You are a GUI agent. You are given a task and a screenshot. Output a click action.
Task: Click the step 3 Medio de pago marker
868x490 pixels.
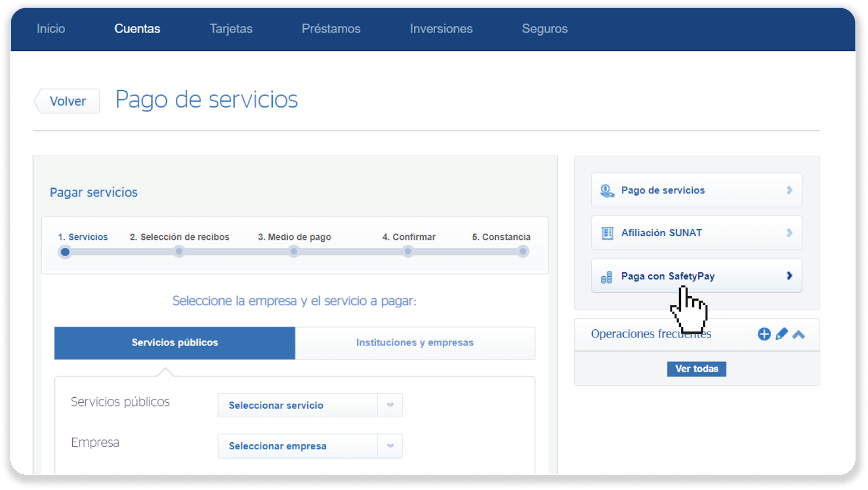(294, 252)
